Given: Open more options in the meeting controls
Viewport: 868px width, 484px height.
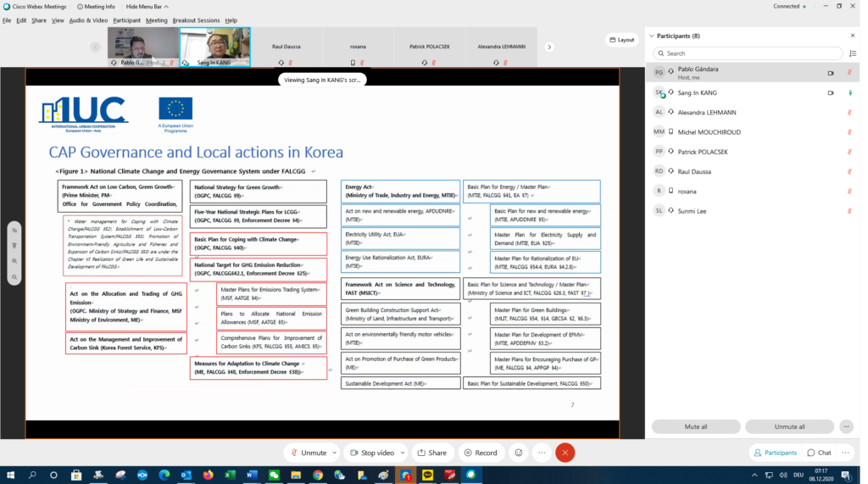Looking at the screenshot, I should click(x=542, y=453).
